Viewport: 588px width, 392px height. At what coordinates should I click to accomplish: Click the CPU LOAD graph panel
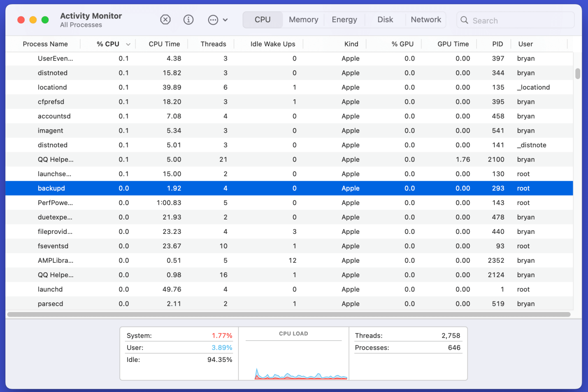(x=294, y=354)
